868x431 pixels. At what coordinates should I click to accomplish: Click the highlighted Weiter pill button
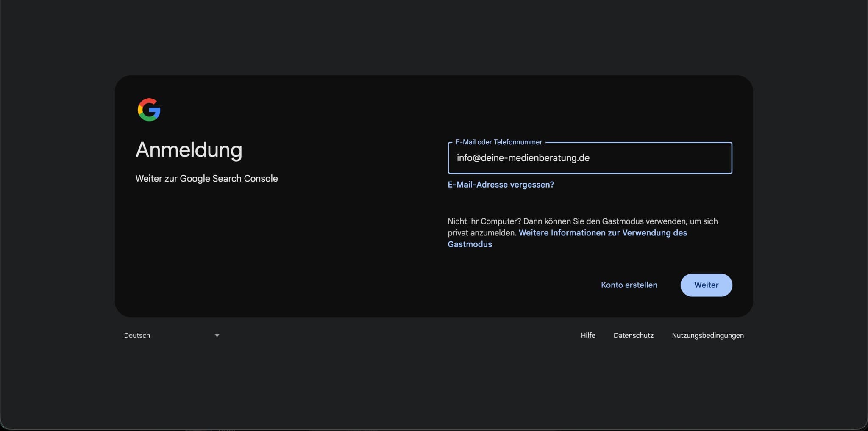tap(706, 285)
